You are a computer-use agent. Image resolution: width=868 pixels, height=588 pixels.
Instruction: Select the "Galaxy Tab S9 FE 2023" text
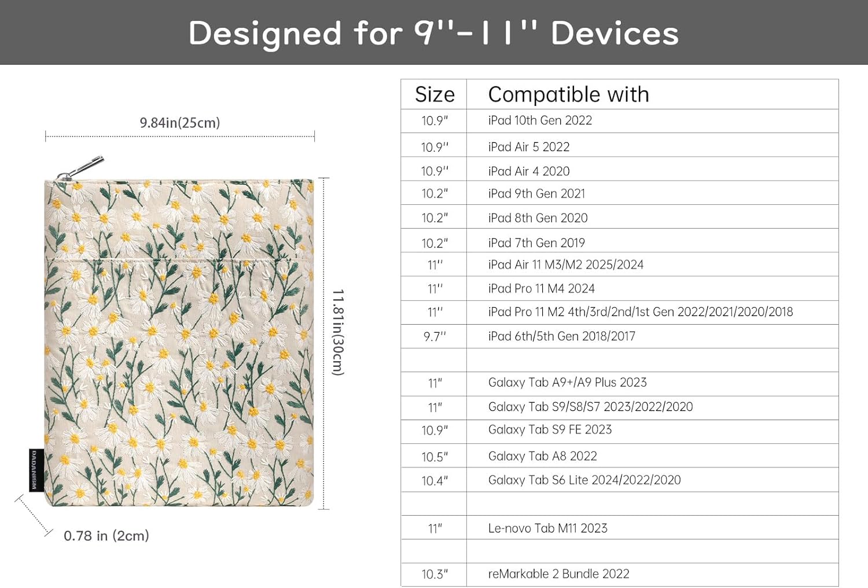click(x=550, y=429)
